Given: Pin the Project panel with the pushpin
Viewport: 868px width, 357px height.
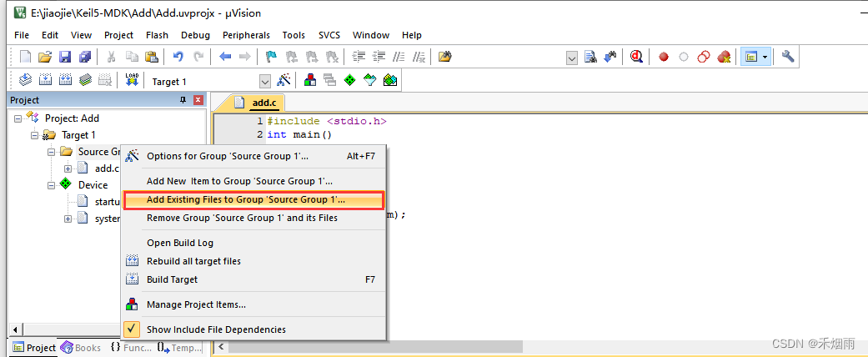Looking at the screenshot, I should (x=183, y=100).
